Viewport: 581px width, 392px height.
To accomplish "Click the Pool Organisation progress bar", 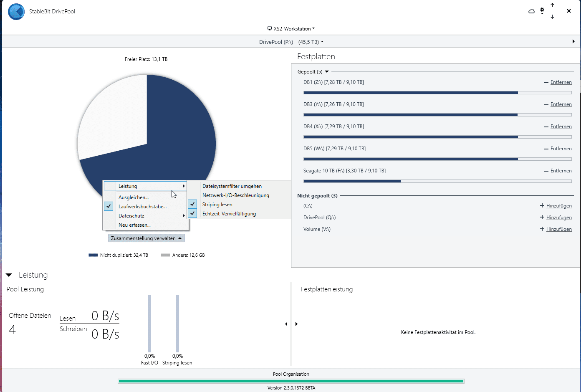I will pos(291,381).
